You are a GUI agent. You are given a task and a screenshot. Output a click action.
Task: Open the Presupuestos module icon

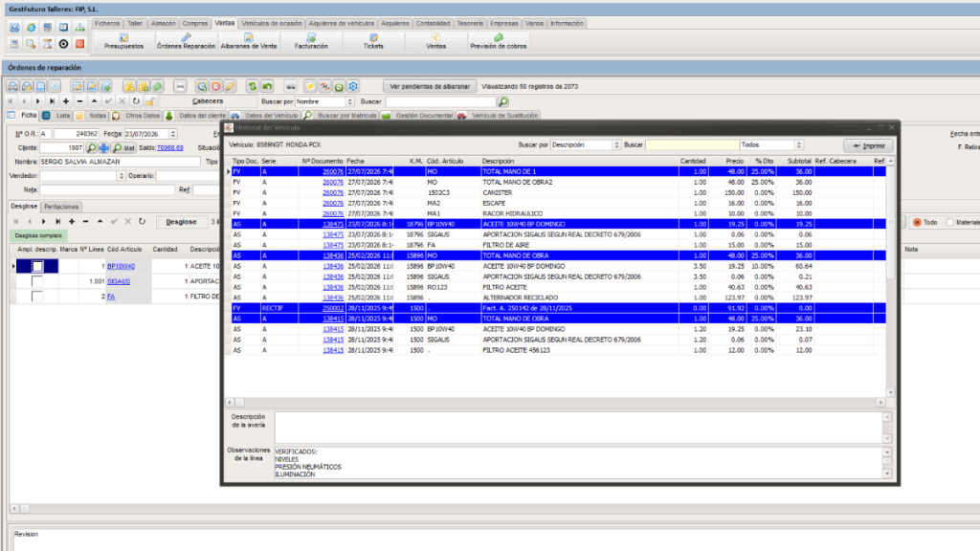tap(123, 41)
